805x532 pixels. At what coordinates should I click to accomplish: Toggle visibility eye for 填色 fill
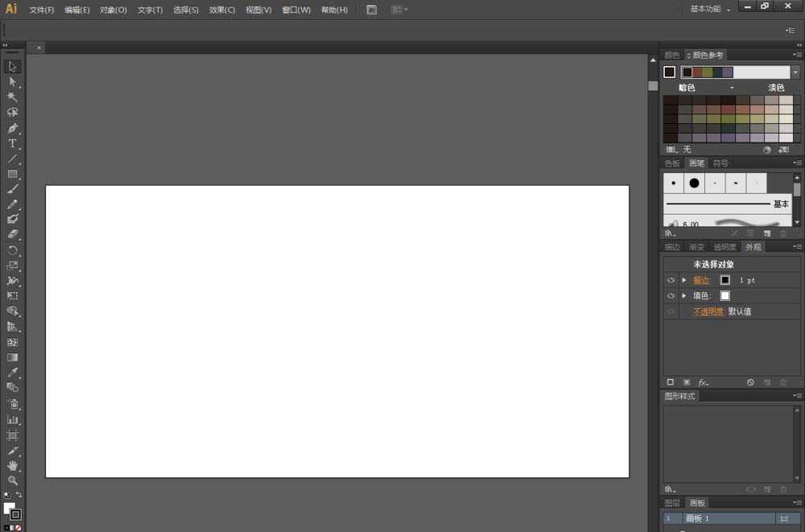pos(671,295)
